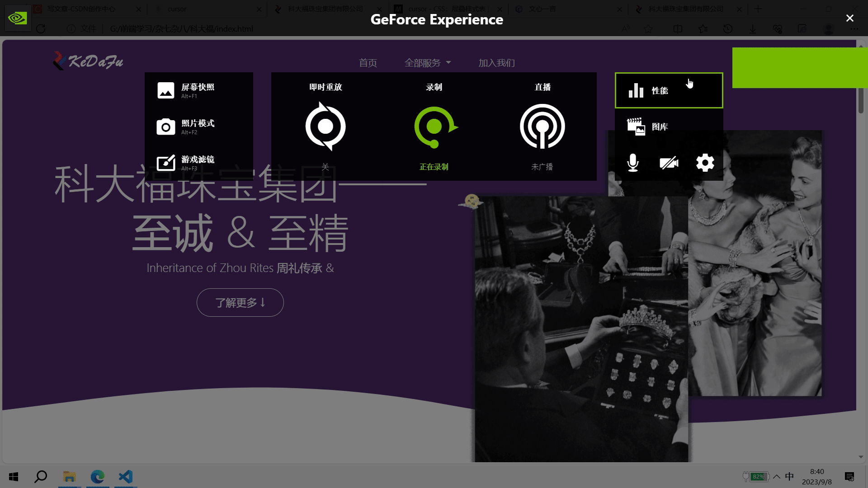Expand the 全部服务 dropdown menu
Screen dimensions: 868x488
(427, 63)
